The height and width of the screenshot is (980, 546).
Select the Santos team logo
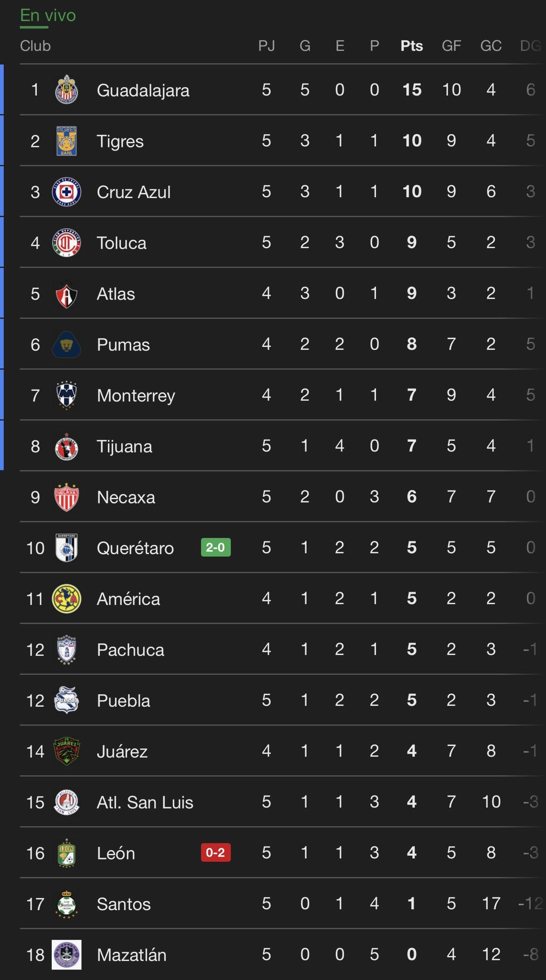66,904
